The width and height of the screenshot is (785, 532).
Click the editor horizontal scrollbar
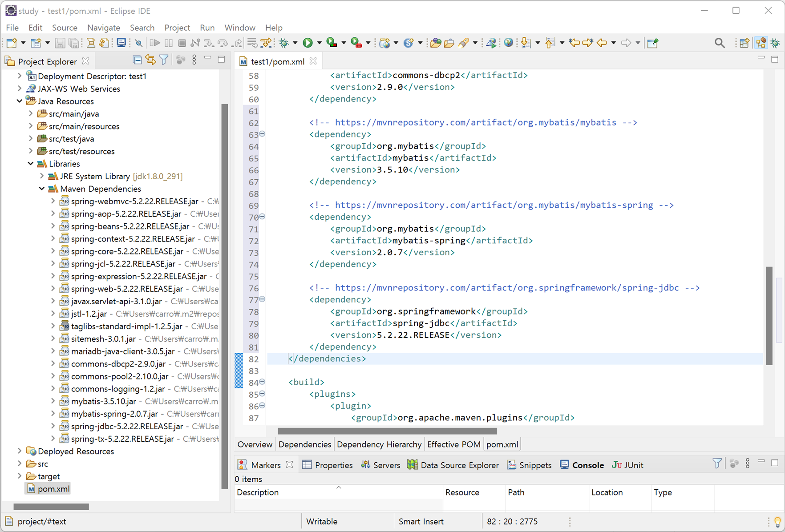[387, 431]
